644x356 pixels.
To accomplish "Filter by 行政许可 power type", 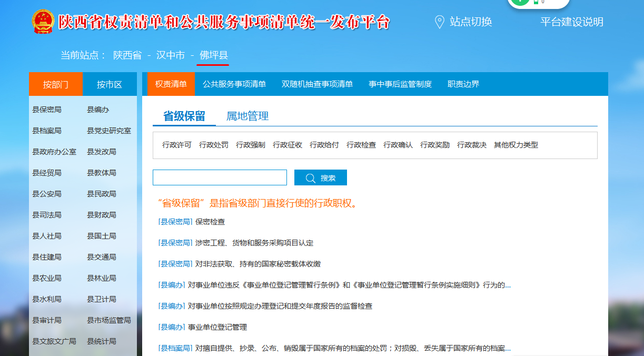I will click(x=177, y=145).
